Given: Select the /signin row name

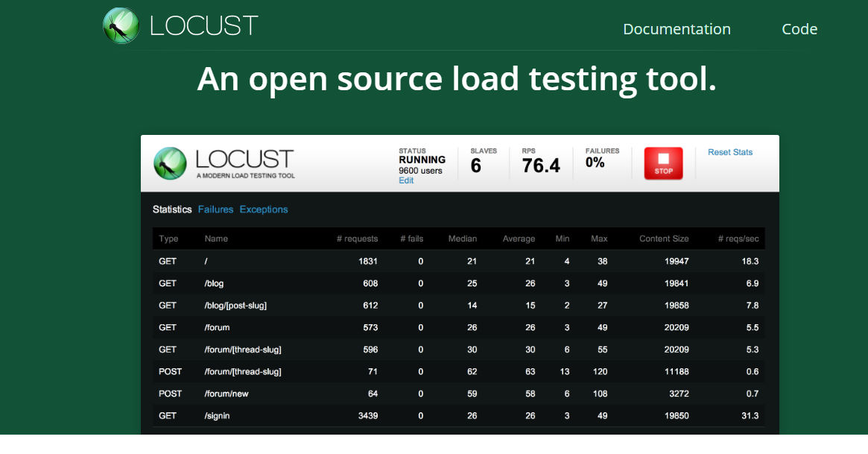Looking at the screenshot, I should pyautogui.click(x=217, y=416).
